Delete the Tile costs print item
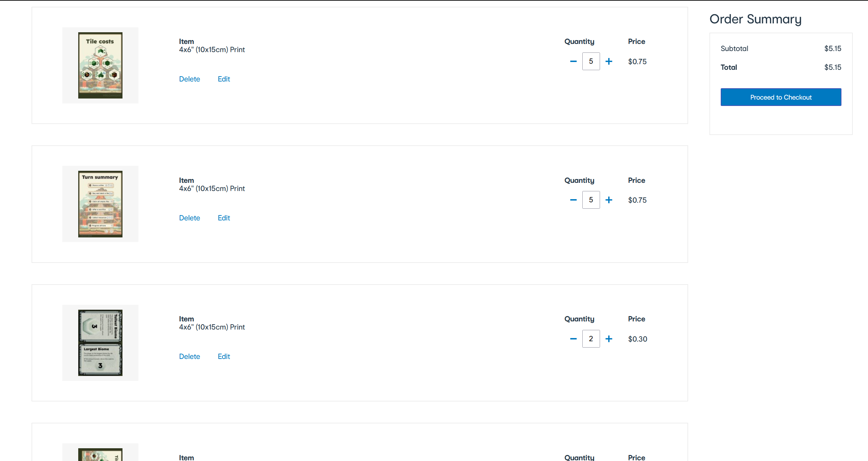The width and height of the screenshot is (868, 461). 189,79
